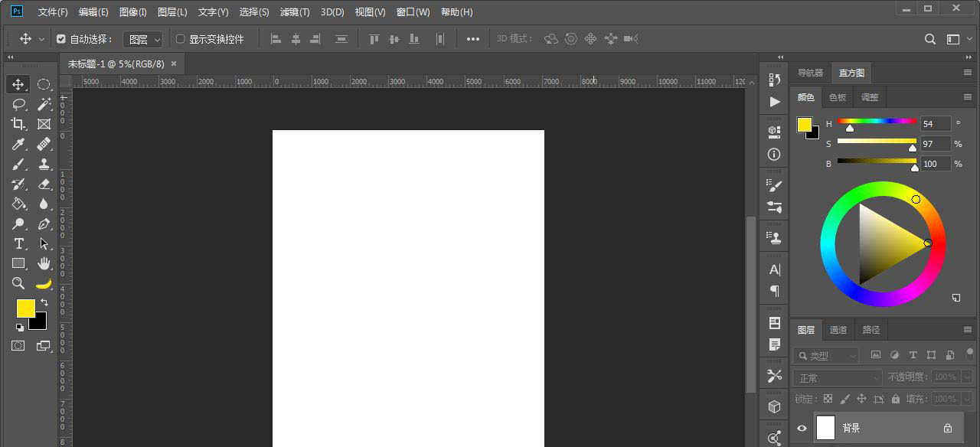
Task: Select the Lasso tool
Action: point(18,104)
